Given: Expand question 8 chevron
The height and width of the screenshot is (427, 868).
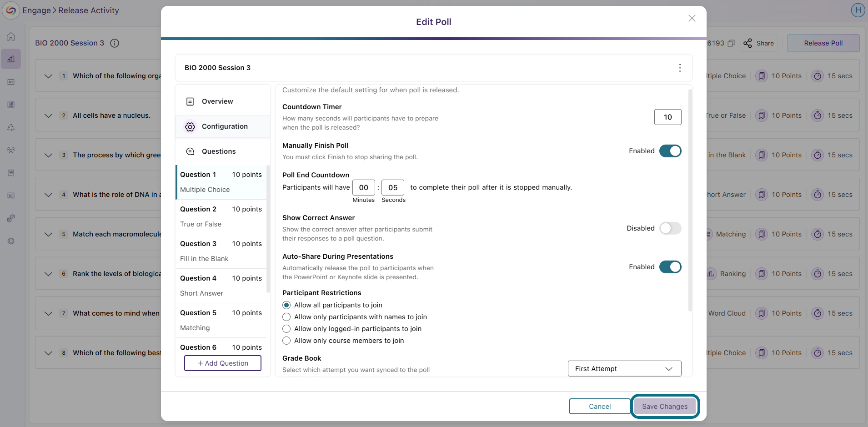Looking at the screenshot, I should point(48,353).
